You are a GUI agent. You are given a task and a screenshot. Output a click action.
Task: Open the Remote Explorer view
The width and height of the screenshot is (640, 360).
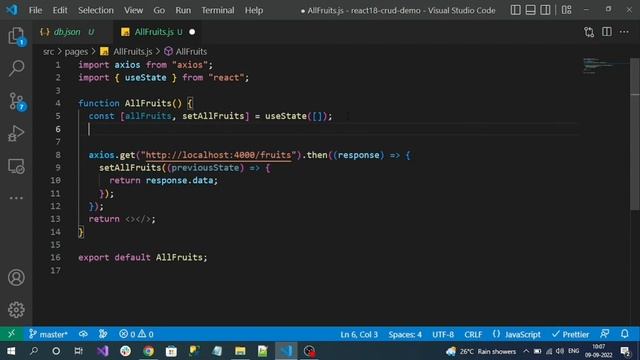click(x=16, y=166)
